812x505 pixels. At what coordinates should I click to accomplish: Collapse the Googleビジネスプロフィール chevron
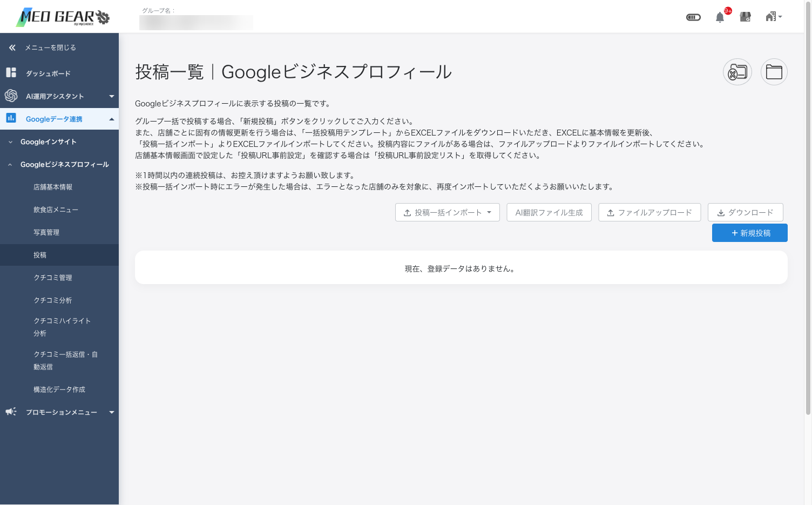10,165
